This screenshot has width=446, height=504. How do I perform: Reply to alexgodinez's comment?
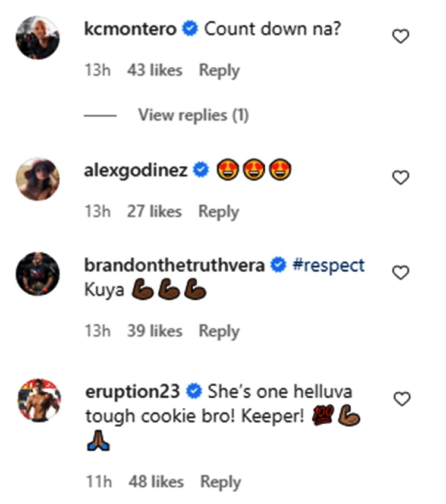[x=219, y=211]
